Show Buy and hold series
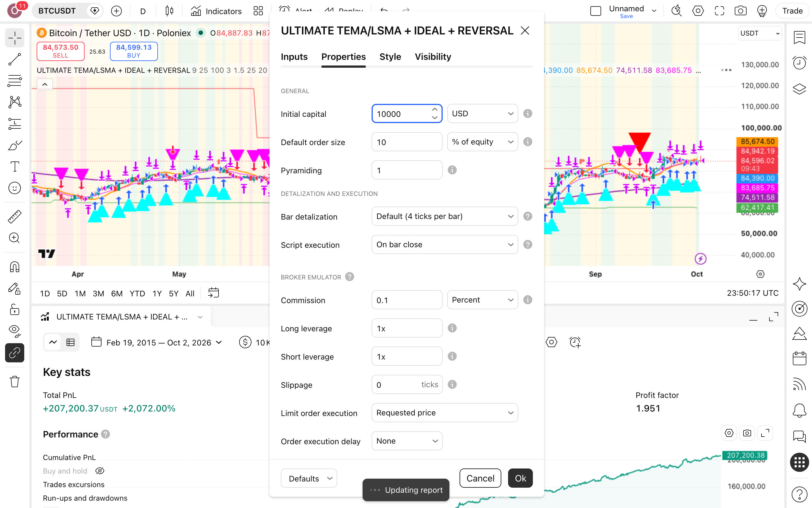This screenshot has height=508, width=812. coord(100,471)
